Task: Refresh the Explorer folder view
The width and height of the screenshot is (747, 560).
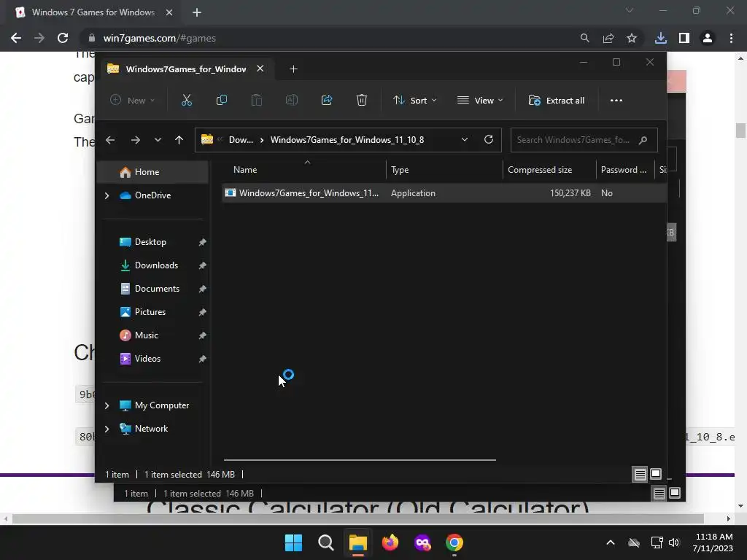Action: 488,139
